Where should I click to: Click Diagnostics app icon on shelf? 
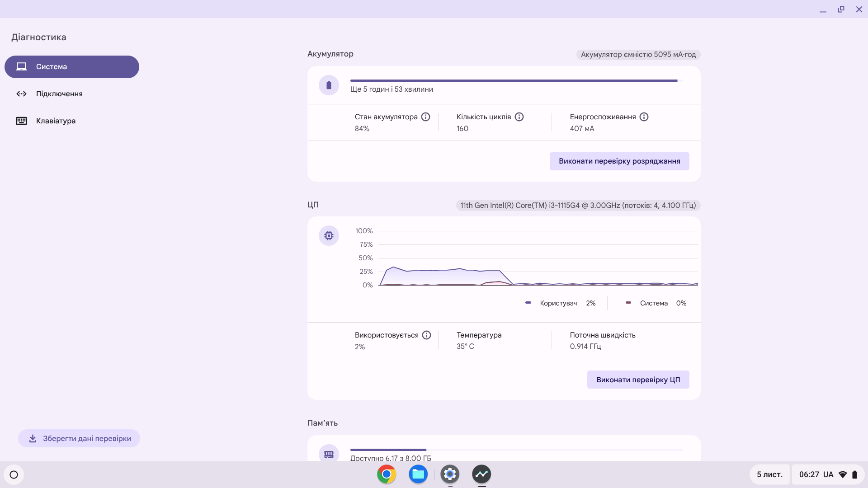tap(481, 474)
